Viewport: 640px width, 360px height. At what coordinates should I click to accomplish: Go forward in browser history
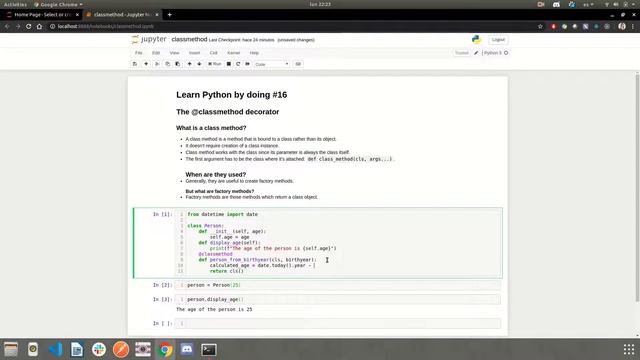click(18, 27)
